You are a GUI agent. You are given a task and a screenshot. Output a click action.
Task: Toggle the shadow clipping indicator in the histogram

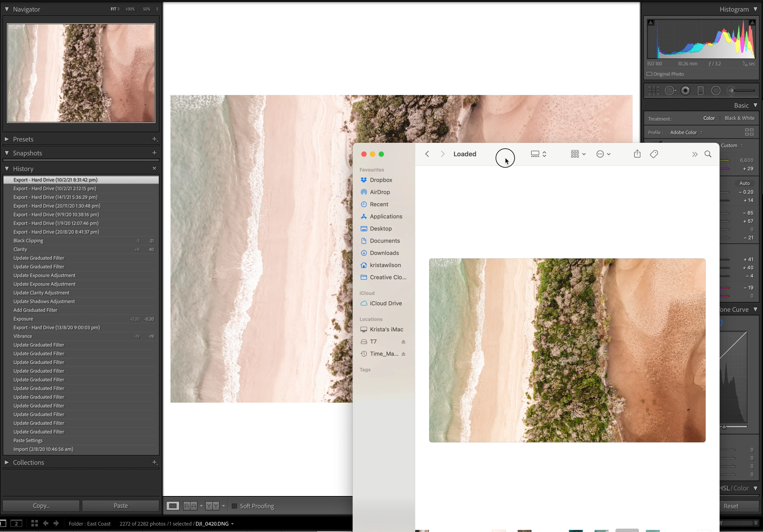tap(651, 23)
